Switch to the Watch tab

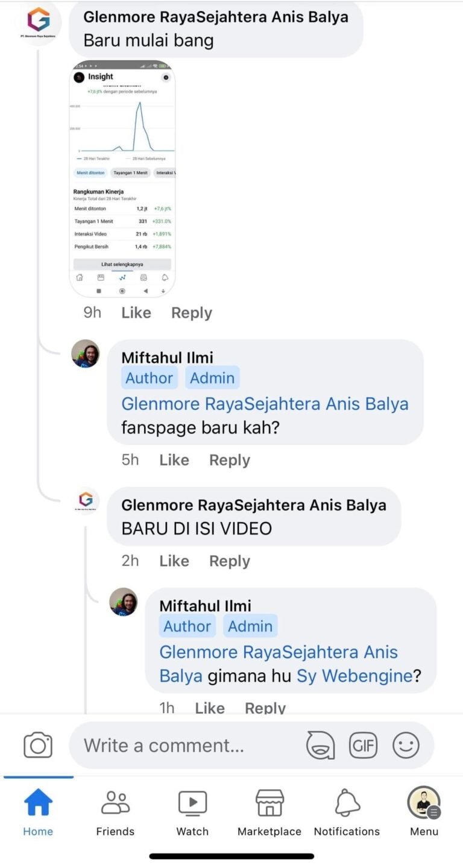(x=192, y=811)
